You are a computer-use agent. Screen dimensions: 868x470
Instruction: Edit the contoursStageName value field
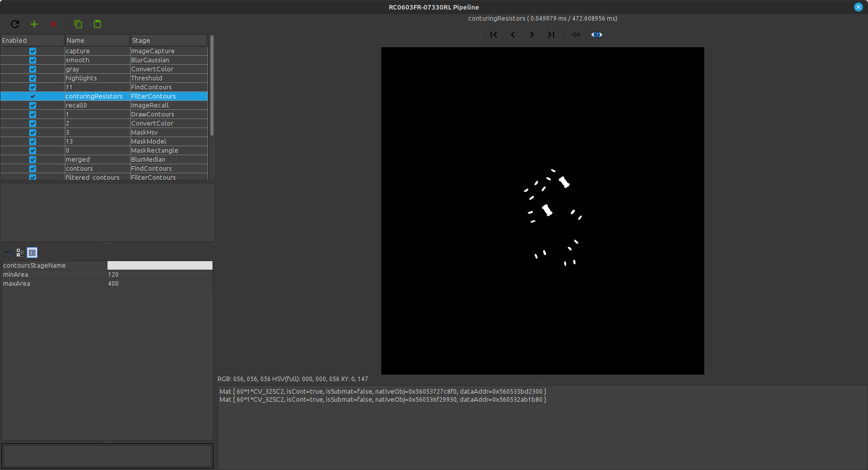click(160, 266)
